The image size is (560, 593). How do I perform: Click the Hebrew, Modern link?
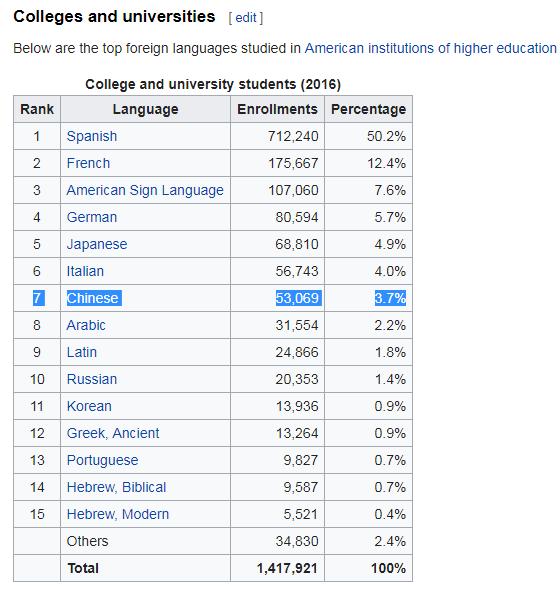point(118,514)
